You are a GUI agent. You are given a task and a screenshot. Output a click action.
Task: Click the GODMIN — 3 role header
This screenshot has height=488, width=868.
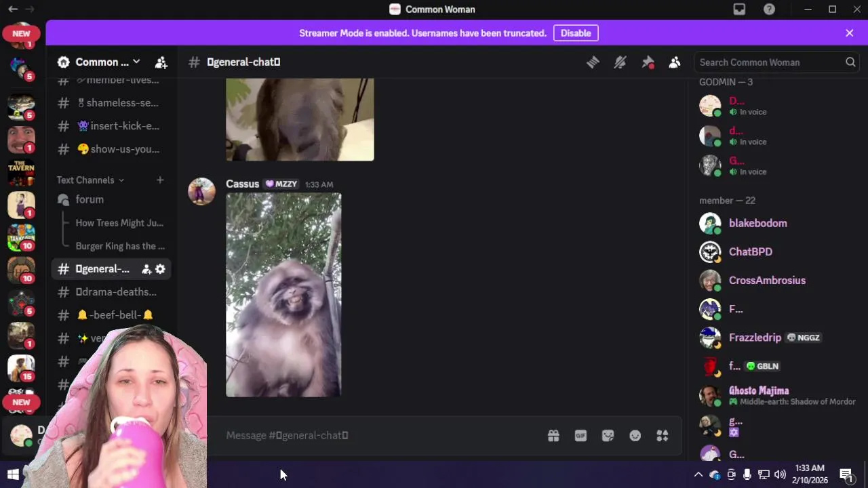point(726,82)
